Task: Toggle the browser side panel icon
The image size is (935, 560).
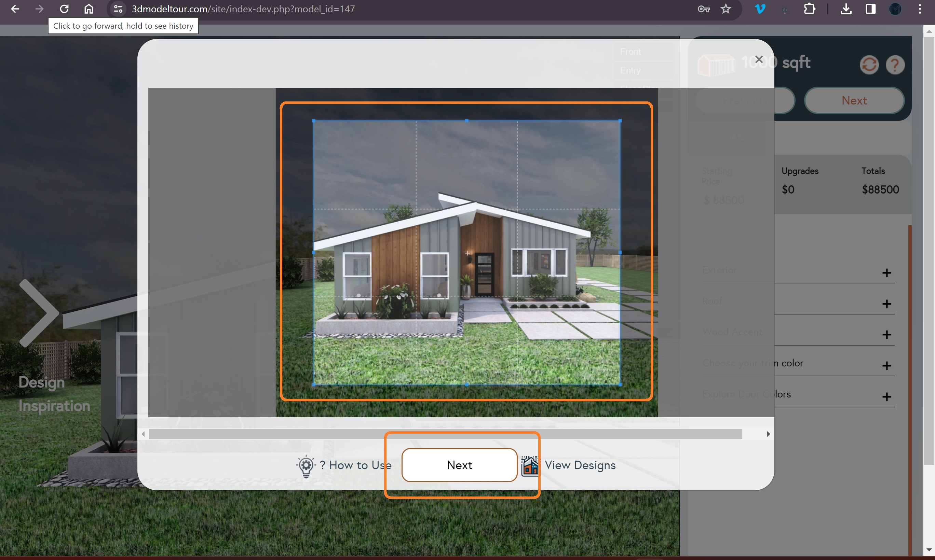Action: point(870,9)
